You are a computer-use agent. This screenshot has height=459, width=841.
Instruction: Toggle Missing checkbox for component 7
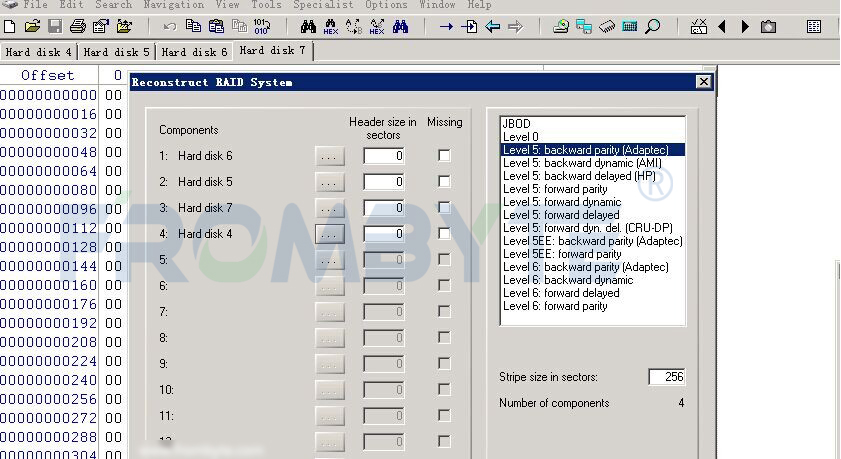pyautogui.click(x=444, y=312)
